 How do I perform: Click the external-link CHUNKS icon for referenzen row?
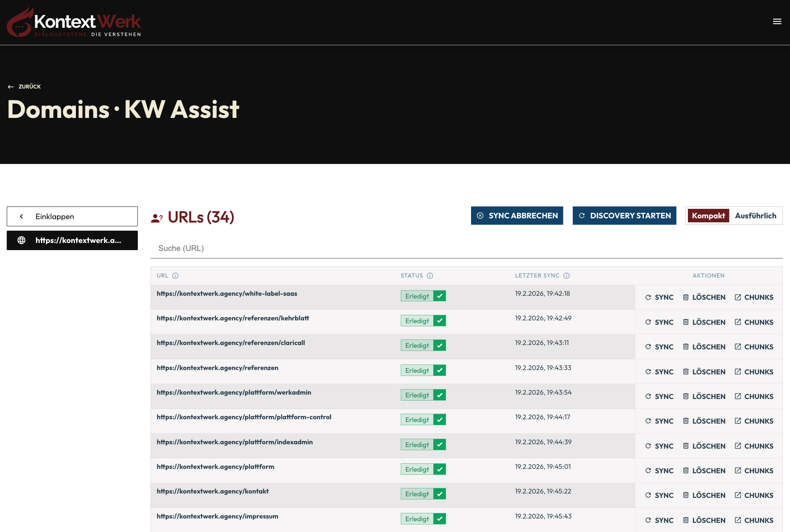[x=738, y=372]
